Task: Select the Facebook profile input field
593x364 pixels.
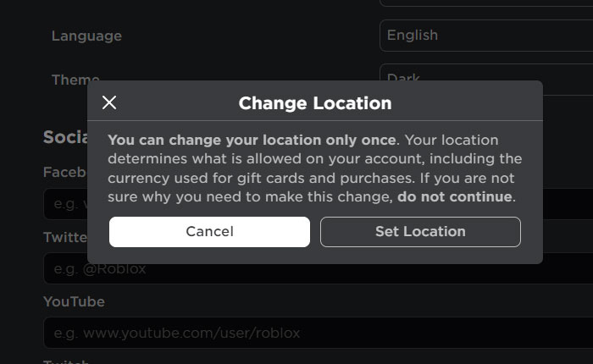Action: pos(64,204)
